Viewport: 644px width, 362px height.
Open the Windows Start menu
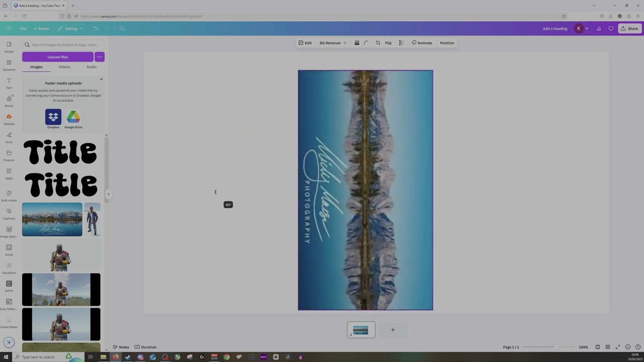click(6, 357)
